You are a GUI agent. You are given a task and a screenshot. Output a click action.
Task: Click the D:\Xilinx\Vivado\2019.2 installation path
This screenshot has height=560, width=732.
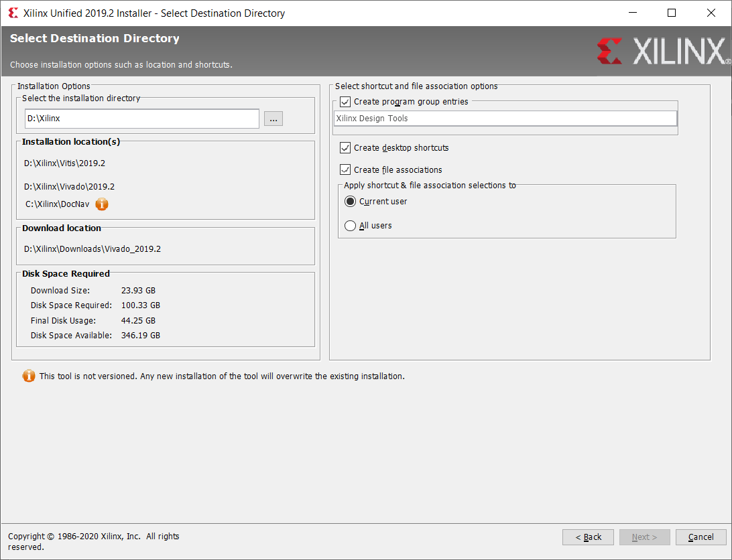[x=69, y=187]
